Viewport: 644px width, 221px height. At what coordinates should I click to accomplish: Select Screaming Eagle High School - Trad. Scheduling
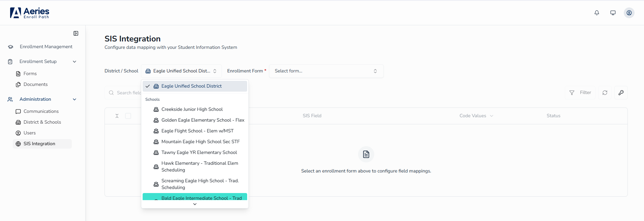pos(195,184)
